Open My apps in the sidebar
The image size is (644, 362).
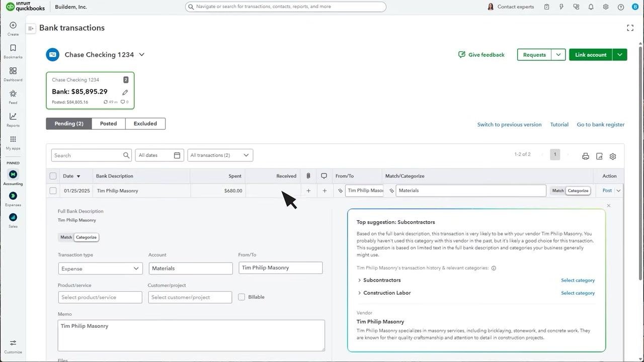(13, 143)
